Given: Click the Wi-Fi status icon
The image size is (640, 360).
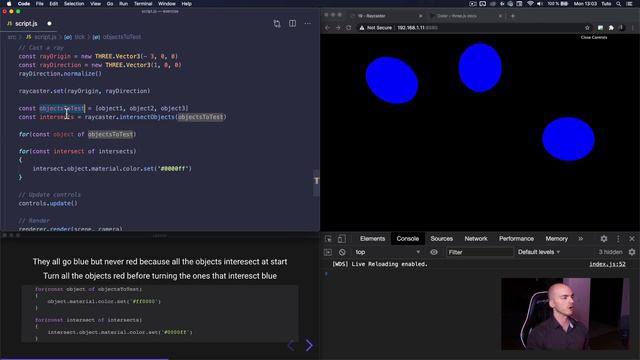Looking at the screenshot, I should (530, 4).
